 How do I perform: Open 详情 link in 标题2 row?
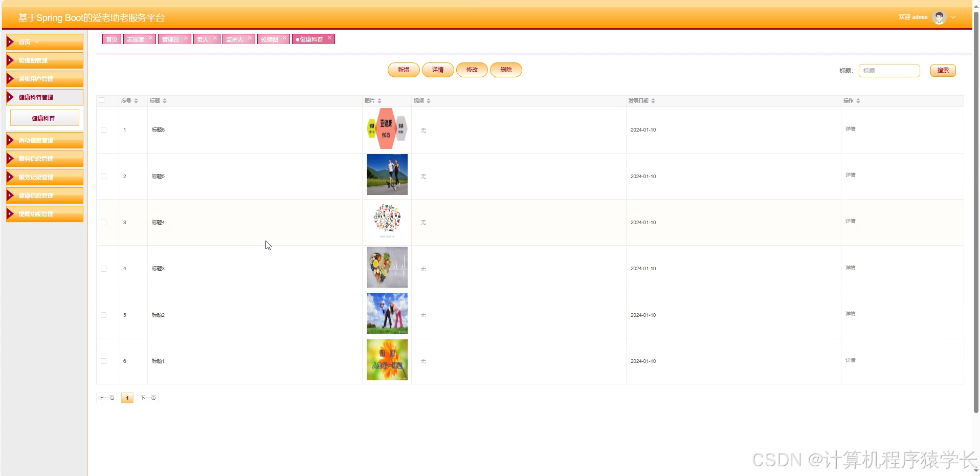(x=850, y=314)
